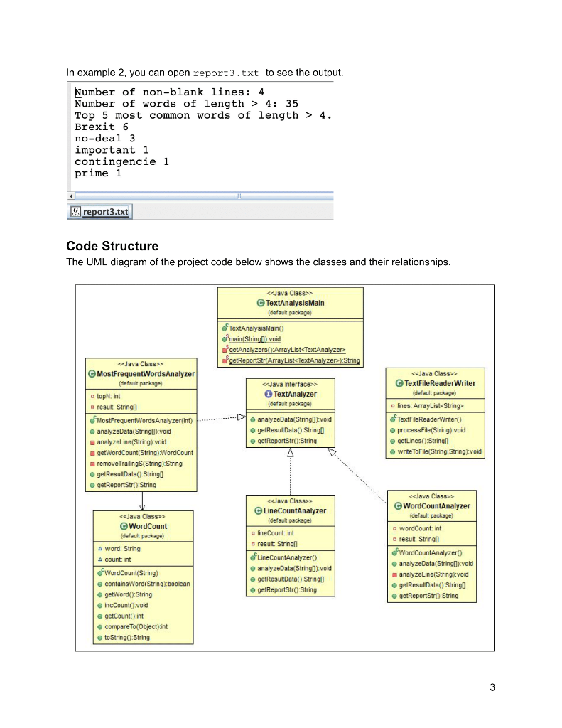Screen dimensions: 562x728
Task: Click 'analyzeLine(String):void' in WordCountAnalyzer
Action: [x=434, y=574]
